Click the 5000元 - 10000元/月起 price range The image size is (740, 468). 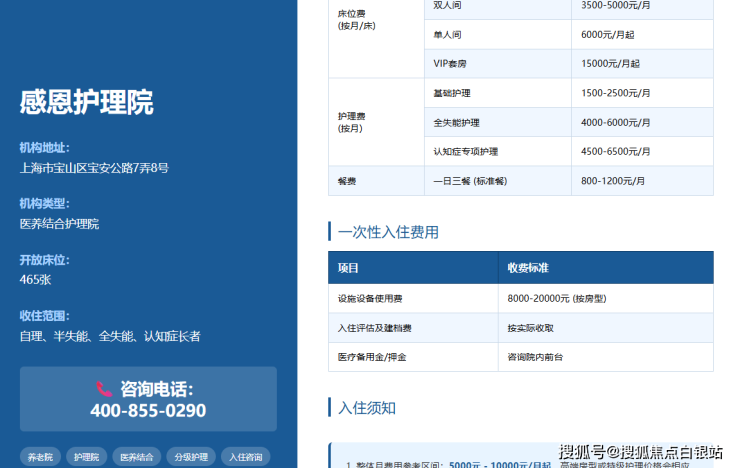[500, 465]
